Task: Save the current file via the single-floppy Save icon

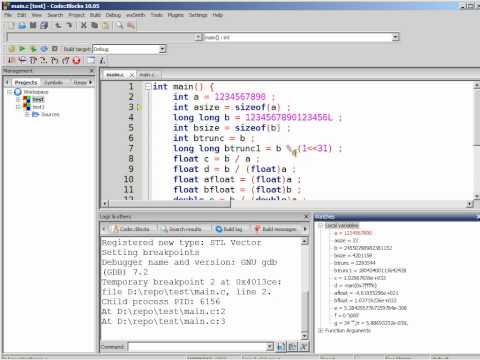Action: [33, 25]
